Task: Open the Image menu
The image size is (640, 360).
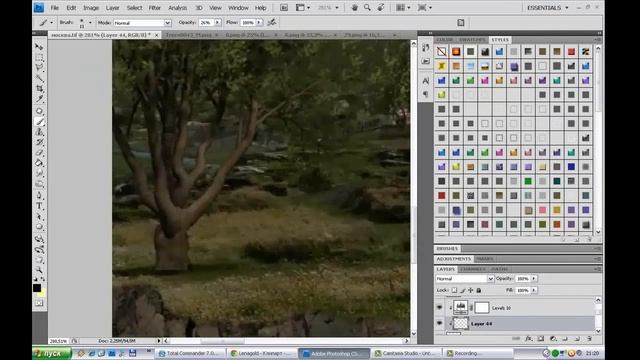Action: coord(91,8)
